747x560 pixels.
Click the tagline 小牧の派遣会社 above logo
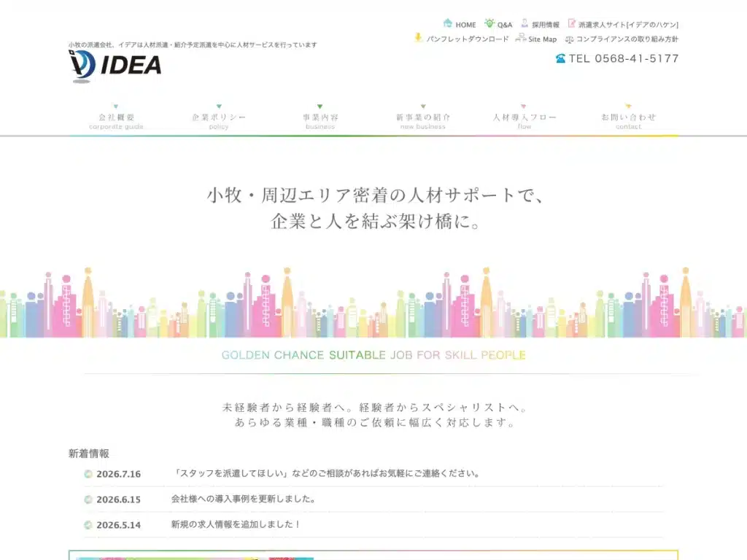(193, 44)
